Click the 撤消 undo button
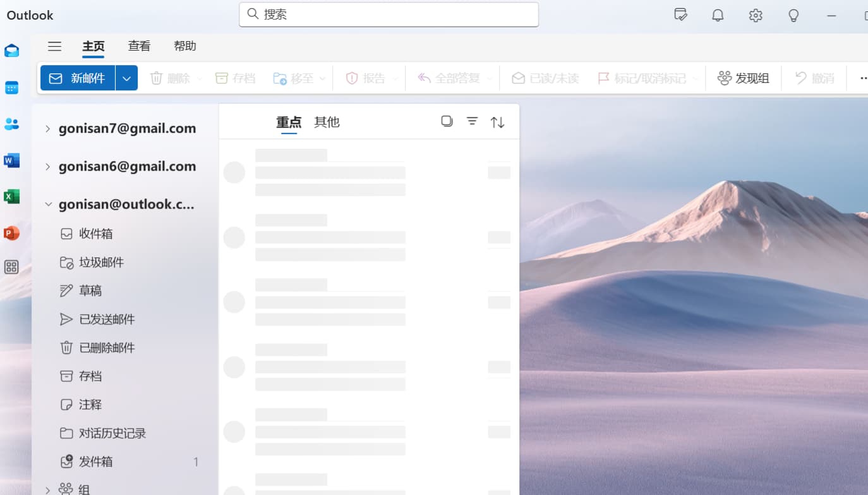The width and height of the screenshot is (868, 495). pyautogui.click(x=814, y=78)
